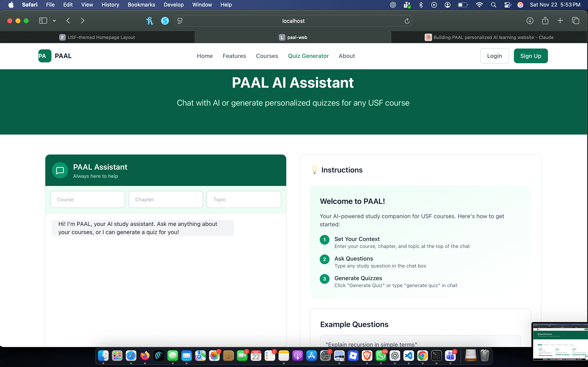The height and width of the screenshot is (367, 588).
Task: Click the PAAL logo icon
Action: coord(45,56)
